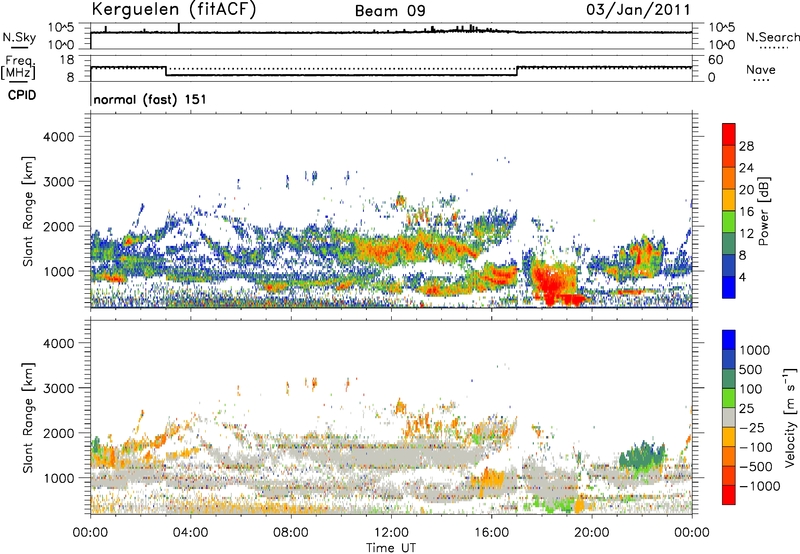Click the large red echo patch in power panel

[x=554, y=283]
